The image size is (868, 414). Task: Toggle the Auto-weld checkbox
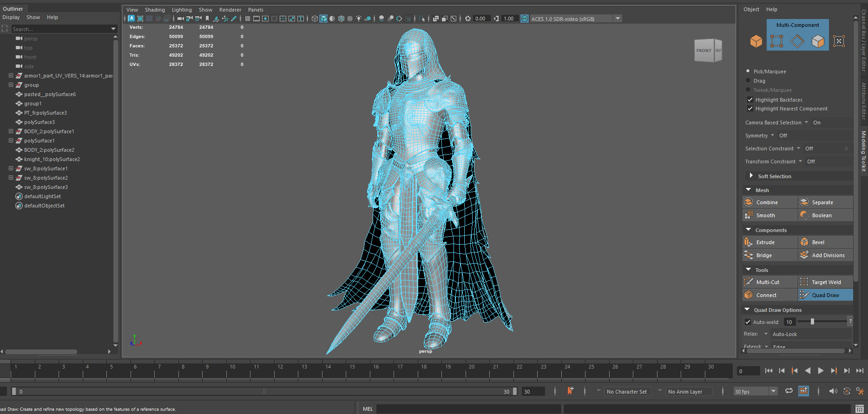pos(748,322)
